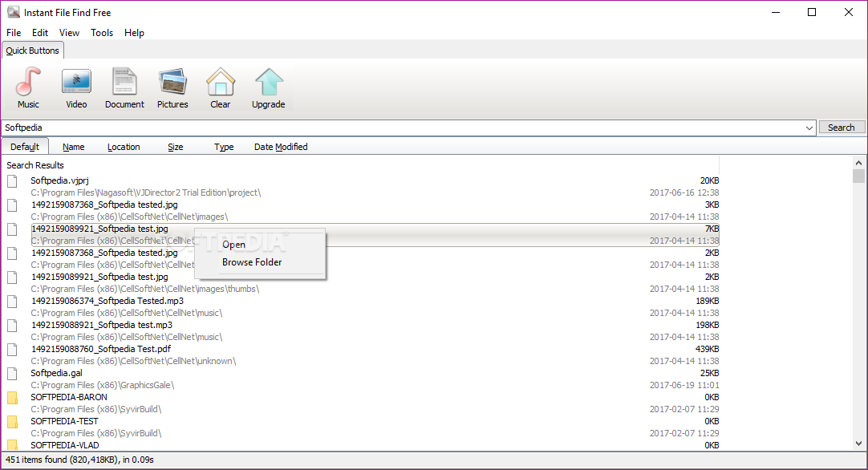This screenshot has height=470, width=868.
Task: Click file icon beside Softpedia.vjprj
Action: [x=12, y=181]
